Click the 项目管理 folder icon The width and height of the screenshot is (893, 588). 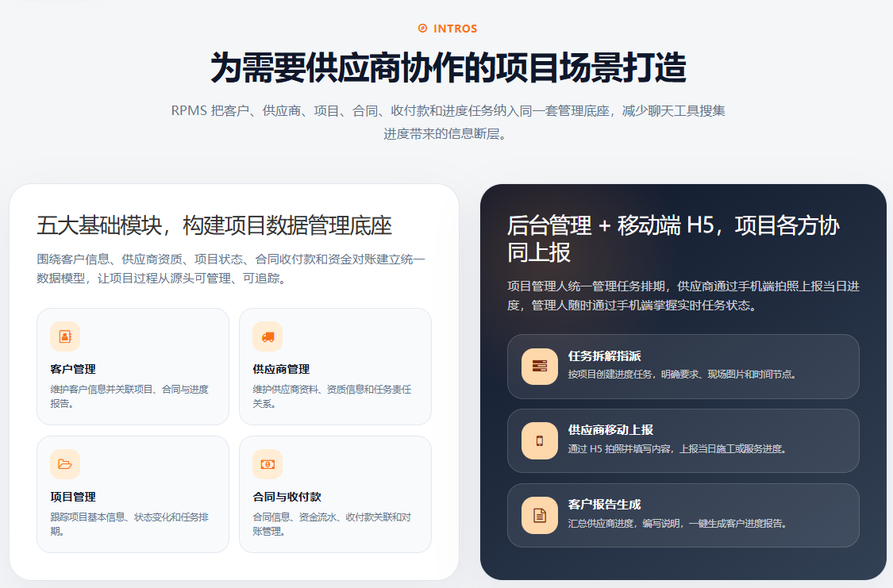(x=65, y=464)
